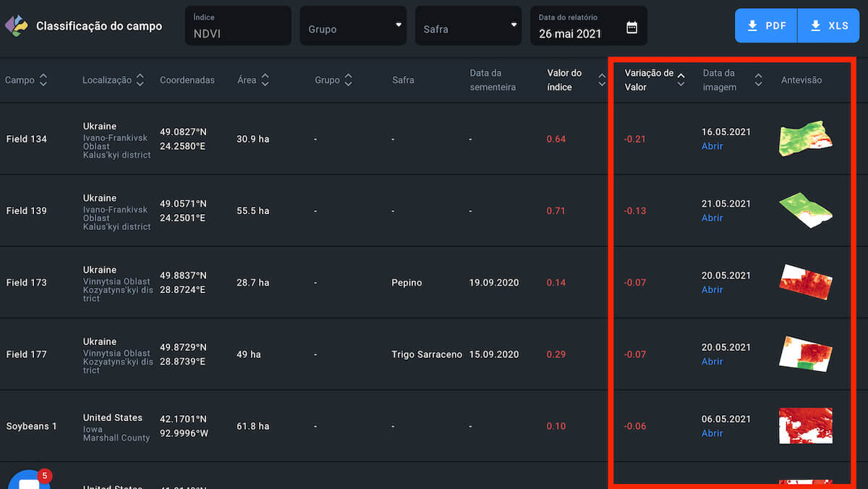Image resolution: width=868 pixels, height=489 pixels.
Task: Sort table by Área column
Action: [x=265, y=80]
